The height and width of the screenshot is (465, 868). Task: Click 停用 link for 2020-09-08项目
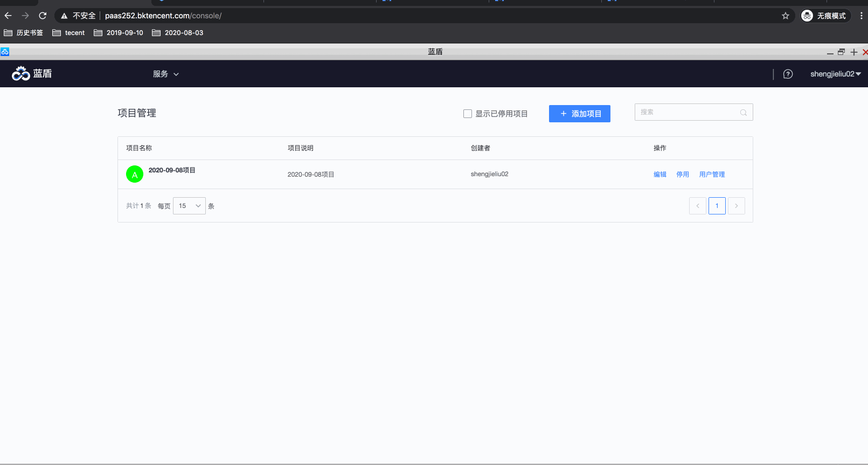pos(683,175)
